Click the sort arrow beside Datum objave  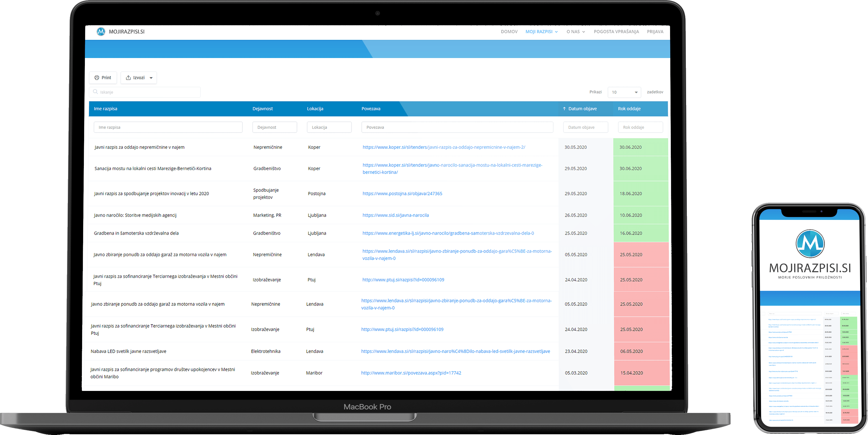564,109
